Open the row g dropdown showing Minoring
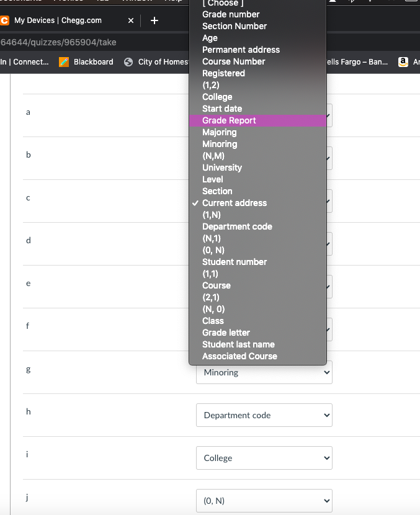Viewport: 420px width, 515px height. click(264, 372)
